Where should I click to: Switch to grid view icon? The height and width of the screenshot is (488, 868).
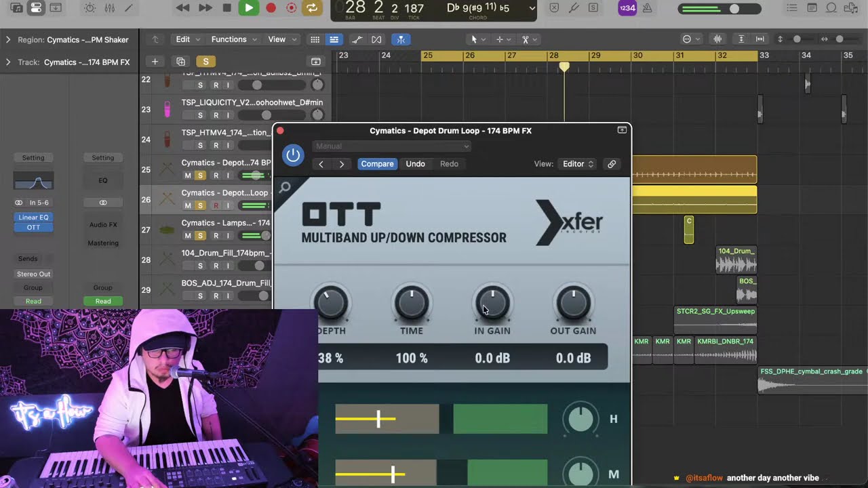pos(315,39)
